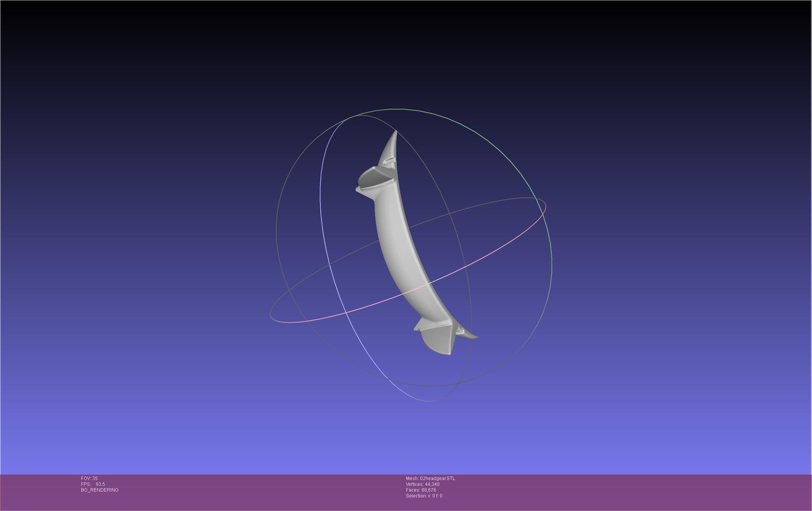The width and height of the screenshot is (812, 511).
Task: Click the FOV: 35 readout
Action: coord(89,478)
